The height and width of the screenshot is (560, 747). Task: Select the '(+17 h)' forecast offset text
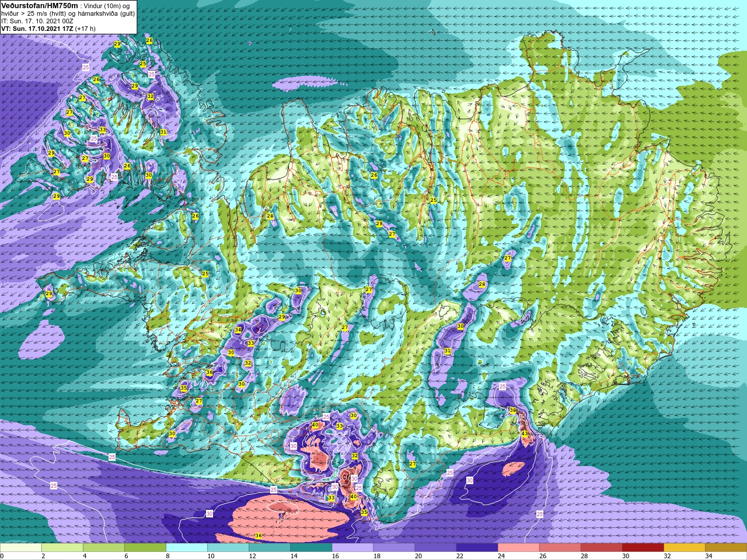coord(85,28)
